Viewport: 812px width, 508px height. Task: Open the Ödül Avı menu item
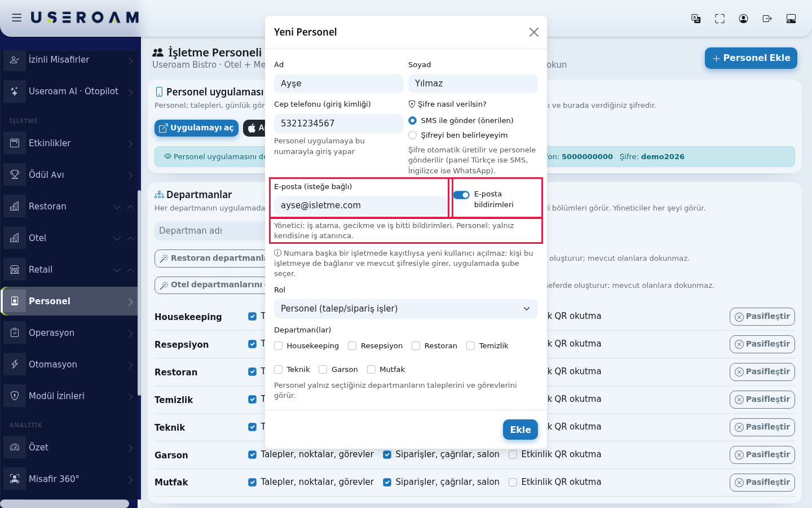(x=69, y=175)
